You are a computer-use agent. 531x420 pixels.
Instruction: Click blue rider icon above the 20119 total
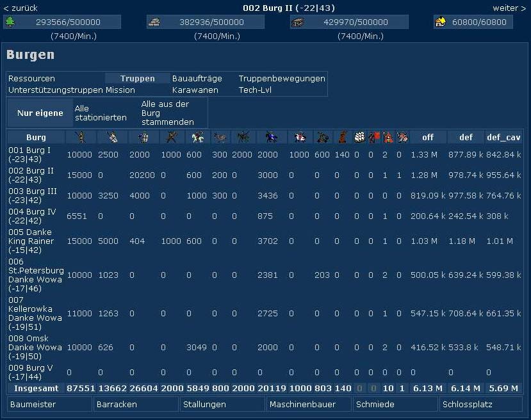click(x=270, y=137)
